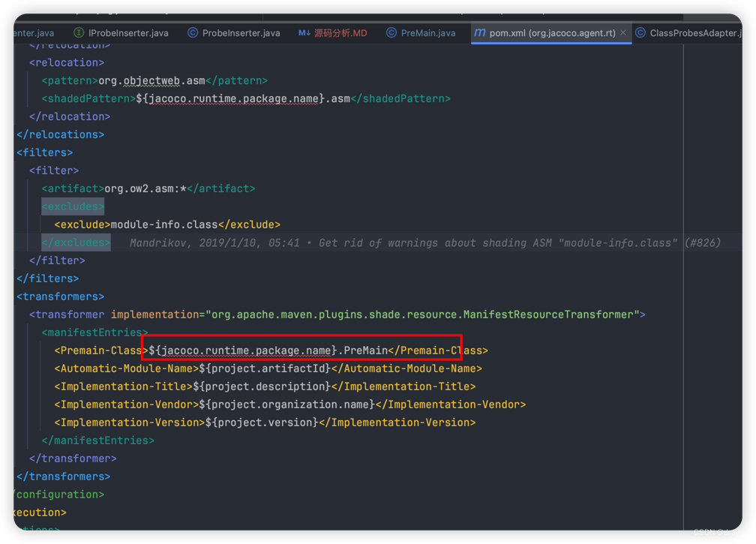Click the shadedPattern jacoco.runtime.package.name property
Screen dimensions: 756x544
tap(233, 98)
